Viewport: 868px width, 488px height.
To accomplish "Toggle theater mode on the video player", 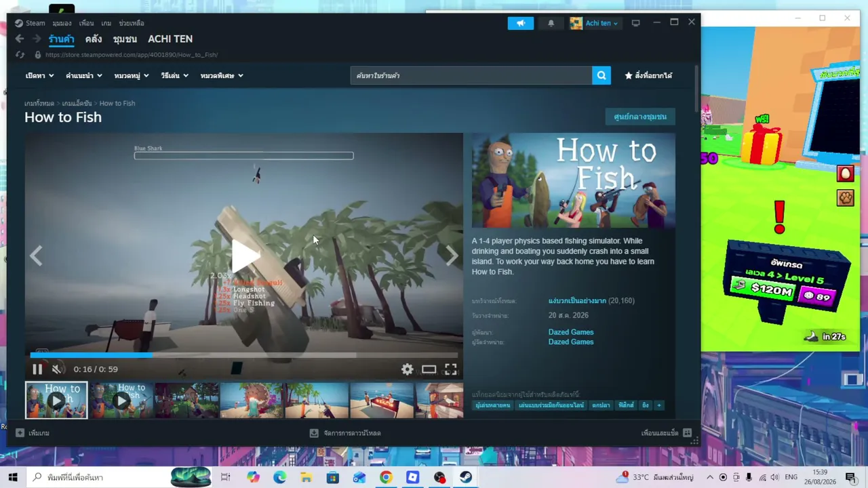I will (429, 369).
